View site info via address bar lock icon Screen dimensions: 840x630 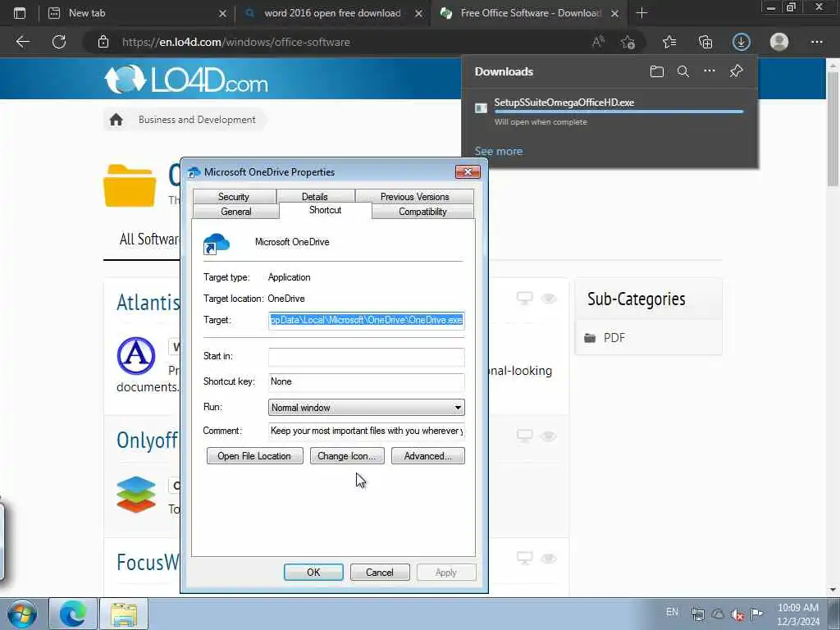103,42
